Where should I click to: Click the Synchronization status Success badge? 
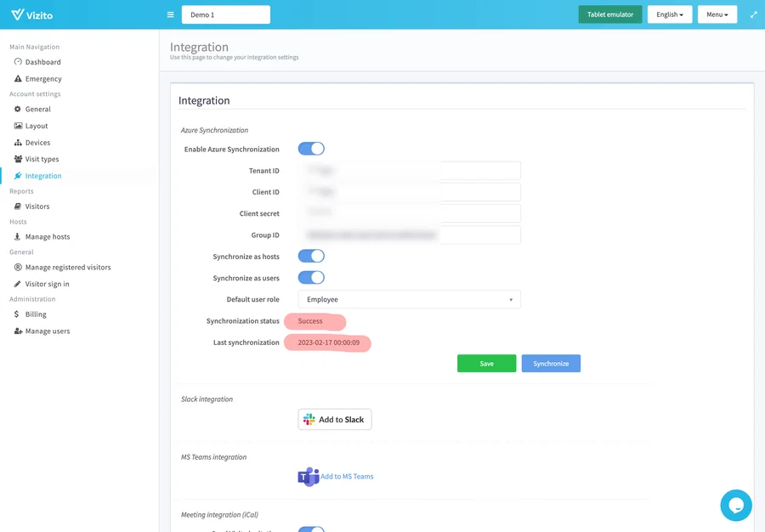coord(314,321)
